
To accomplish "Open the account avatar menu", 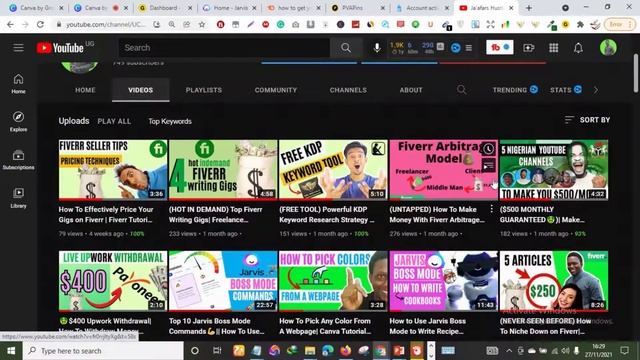I will pyautogui.click(x=608, y=48).
